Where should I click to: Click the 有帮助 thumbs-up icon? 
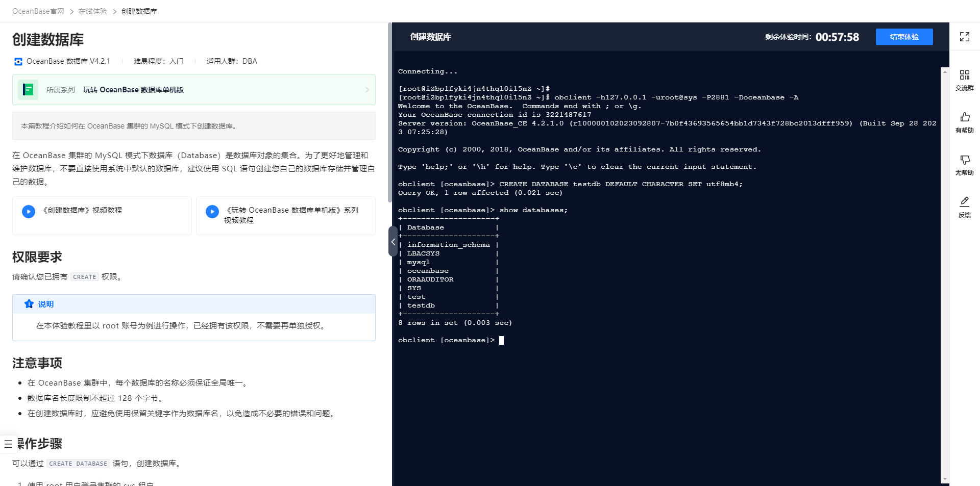964,117
